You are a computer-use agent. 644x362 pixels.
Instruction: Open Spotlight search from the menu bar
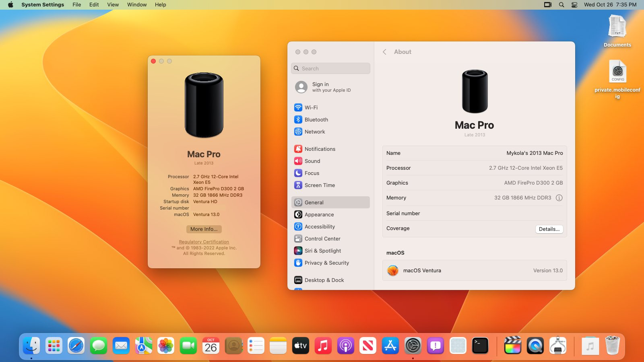pyautogui.click(x=561, y=5)
